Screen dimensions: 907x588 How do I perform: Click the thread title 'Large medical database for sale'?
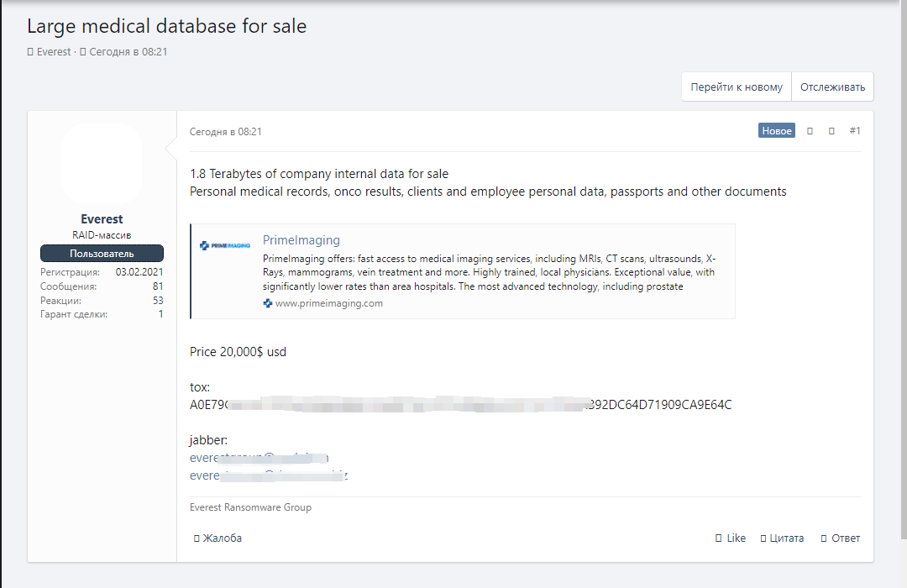[166, 26]
